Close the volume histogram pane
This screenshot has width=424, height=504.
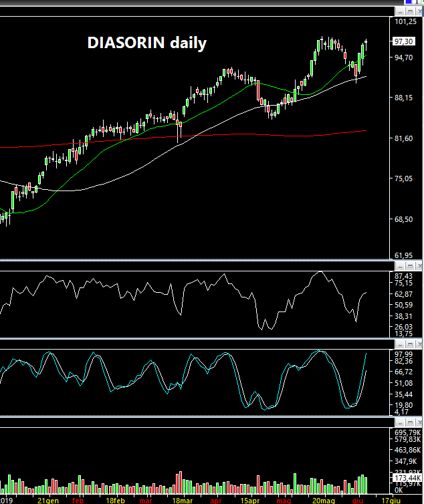tap(419, 422)
